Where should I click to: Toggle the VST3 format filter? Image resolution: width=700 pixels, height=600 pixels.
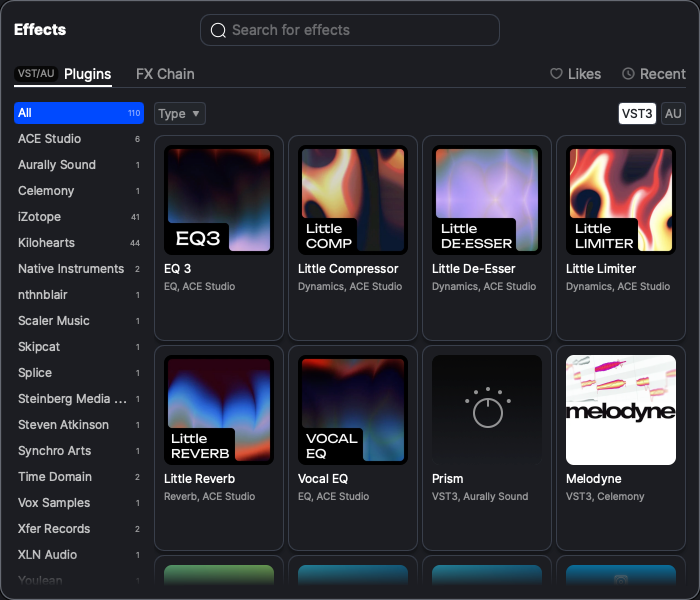[637, 113]
